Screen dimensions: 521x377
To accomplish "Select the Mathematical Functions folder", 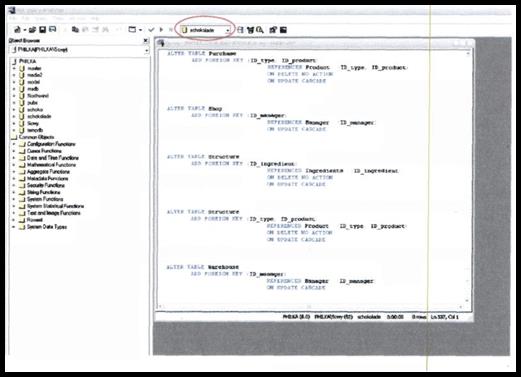I will 51,165.
